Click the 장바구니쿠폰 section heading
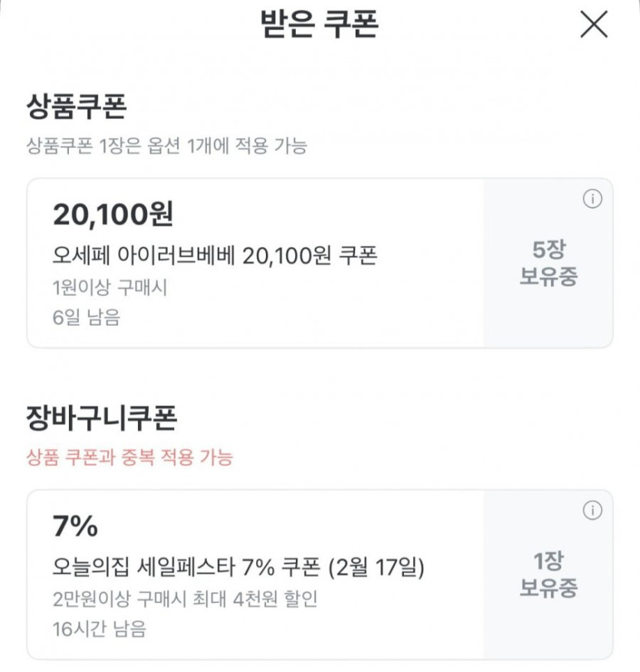Image resolution: width=640 pixels, height=672 pixels. 102,418
